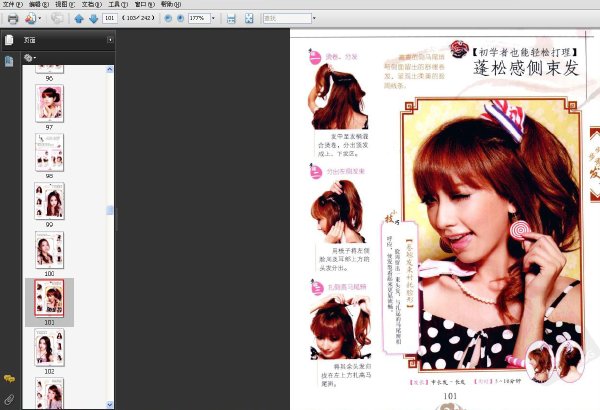Open the 视图 (View) menu
Viewport: 600px width, 410px height.
[65, 5]
